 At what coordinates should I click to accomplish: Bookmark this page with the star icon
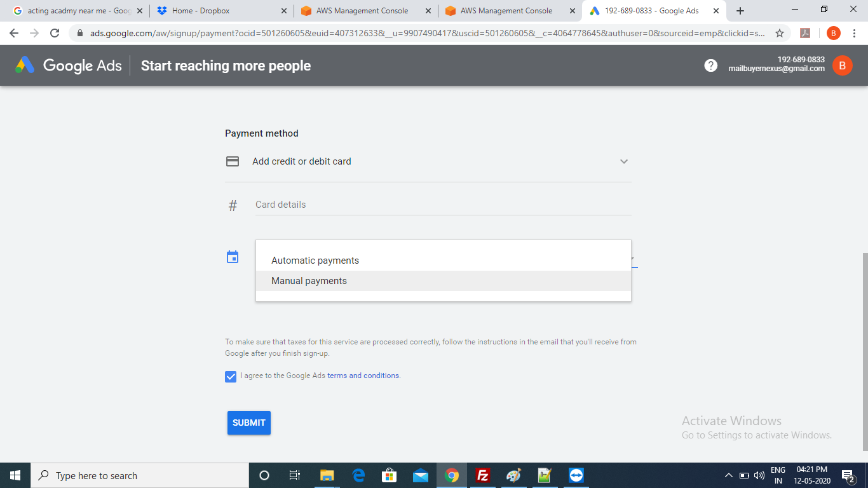(780, 34)
